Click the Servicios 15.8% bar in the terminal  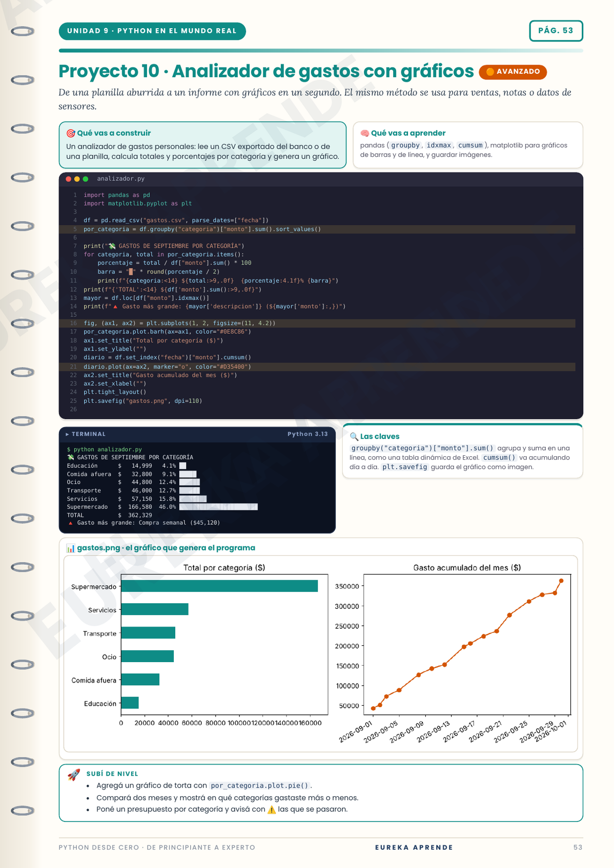click(x=193, y=499)
